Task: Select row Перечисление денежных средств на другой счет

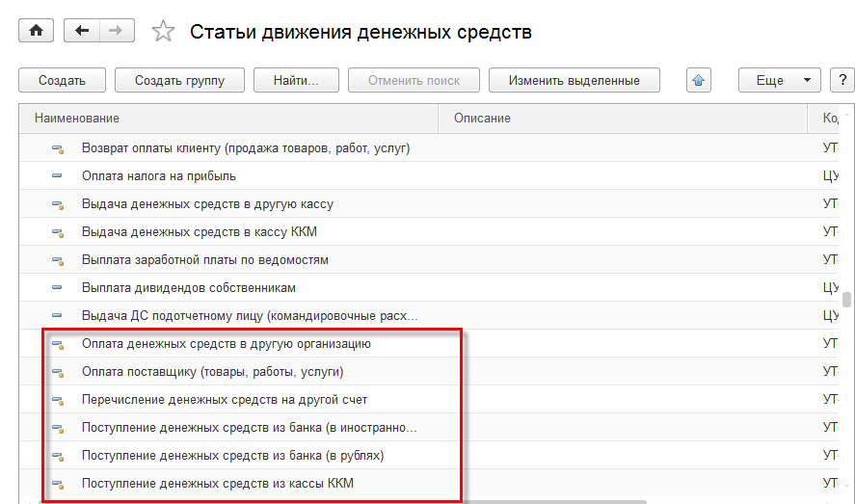Action: click(x=224, y=400)
